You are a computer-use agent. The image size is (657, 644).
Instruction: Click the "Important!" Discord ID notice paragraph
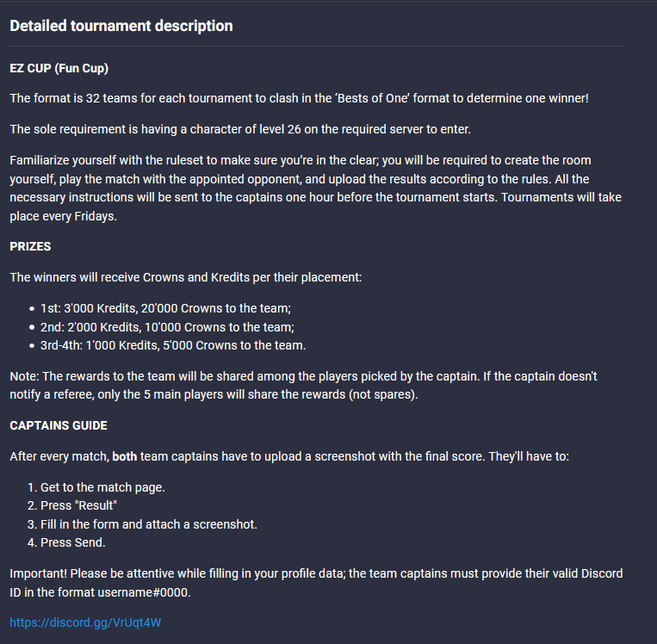(x=315, y=582)
